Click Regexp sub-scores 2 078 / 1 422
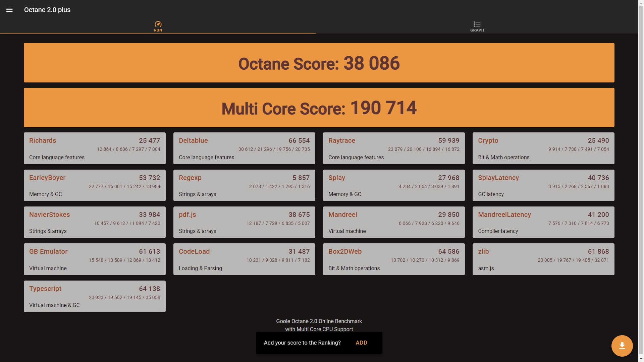The image size is (644, 362). [x=263, y=186]
